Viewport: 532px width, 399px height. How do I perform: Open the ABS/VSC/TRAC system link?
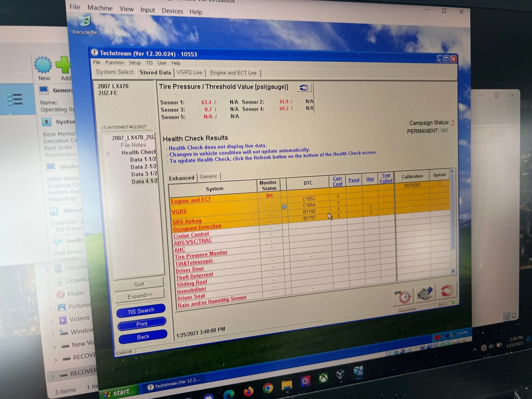193,241
